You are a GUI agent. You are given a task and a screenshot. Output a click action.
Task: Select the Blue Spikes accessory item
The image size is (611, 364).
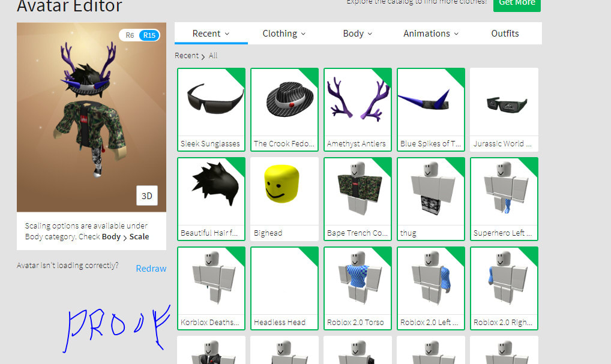[x=431, y=110]
